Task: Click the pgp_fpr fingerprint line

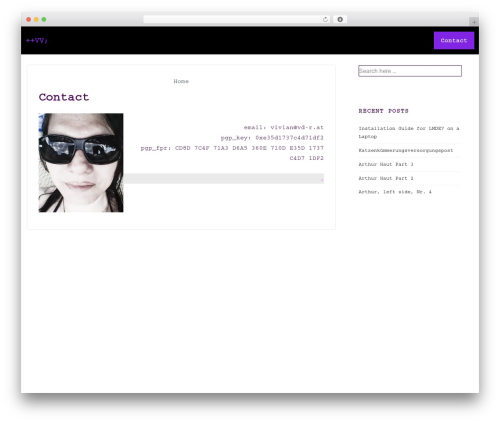Action: coord(232,153)
